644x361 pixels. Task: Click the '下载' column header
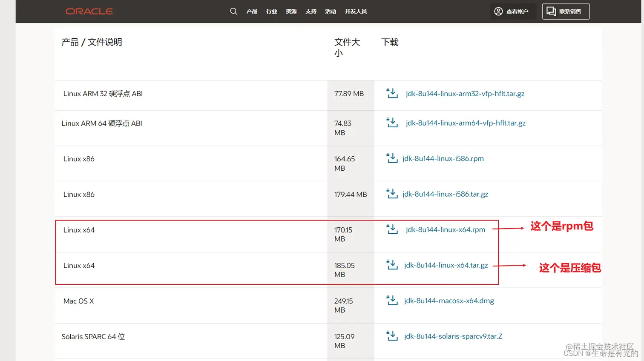tap(390, 42)
